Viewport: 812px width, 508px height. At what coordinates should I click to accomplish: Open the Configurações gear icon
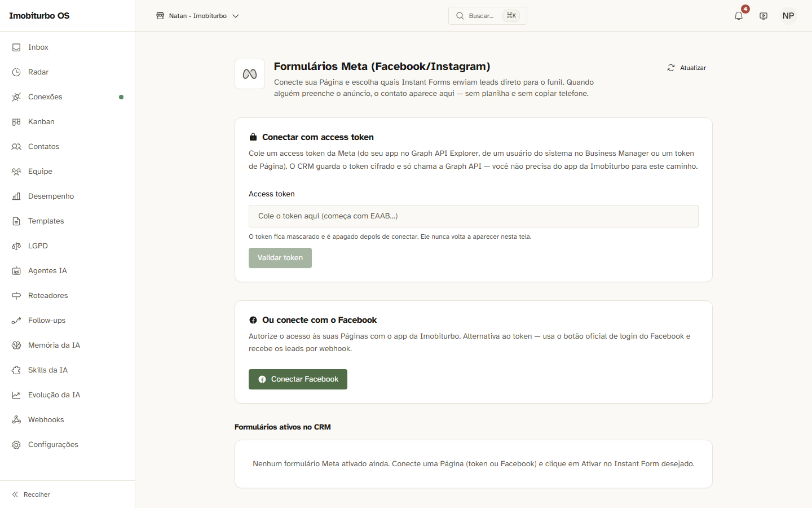(x=16, y=445)
